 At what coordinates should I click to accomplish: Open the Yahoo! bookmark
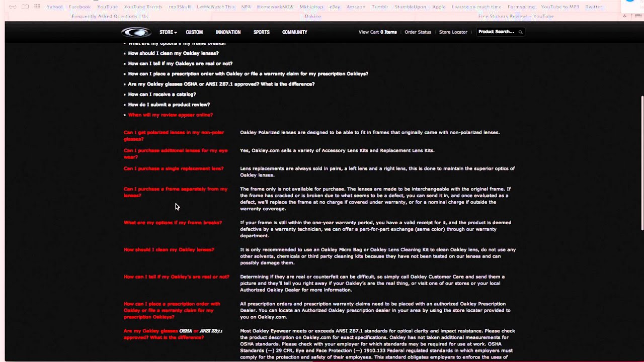(x=55, y=7)
